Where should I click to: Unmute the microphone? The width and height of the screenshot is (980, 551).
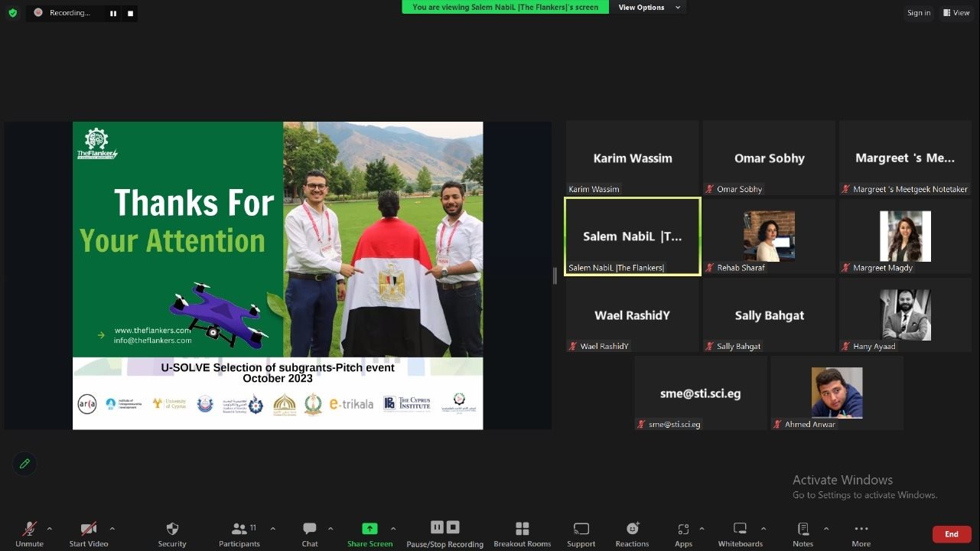pyautogui.click(x=29, y=529)
